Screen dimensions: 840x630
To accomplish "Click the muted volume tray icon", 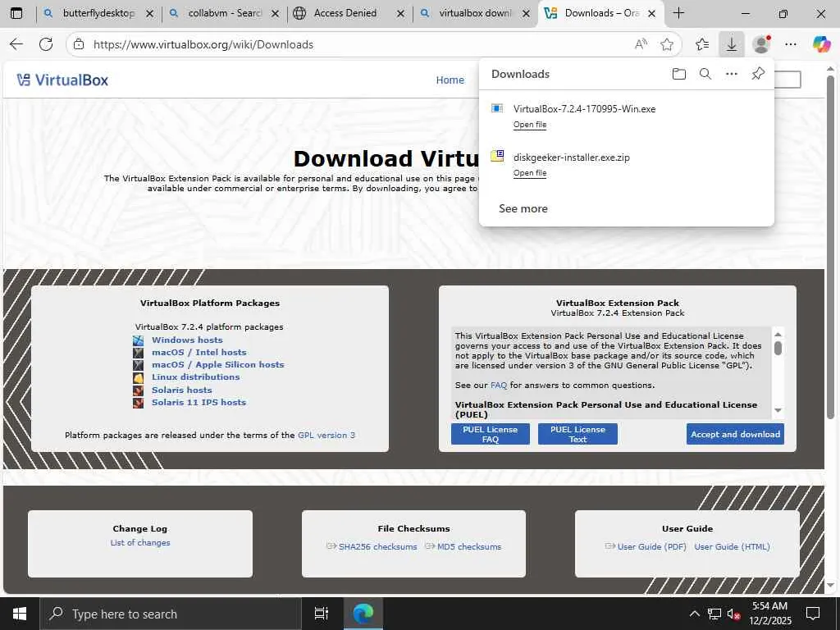I will [734, 614].
